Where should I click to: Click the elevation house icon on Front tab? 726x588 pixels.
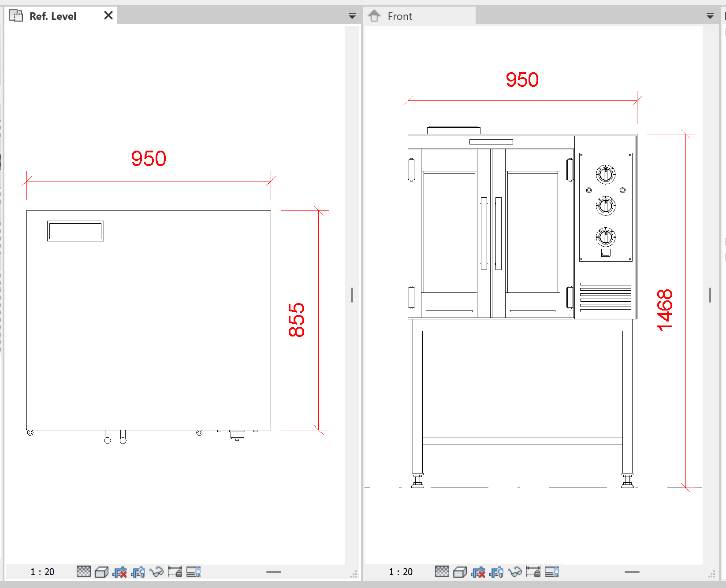coord(374,16)
